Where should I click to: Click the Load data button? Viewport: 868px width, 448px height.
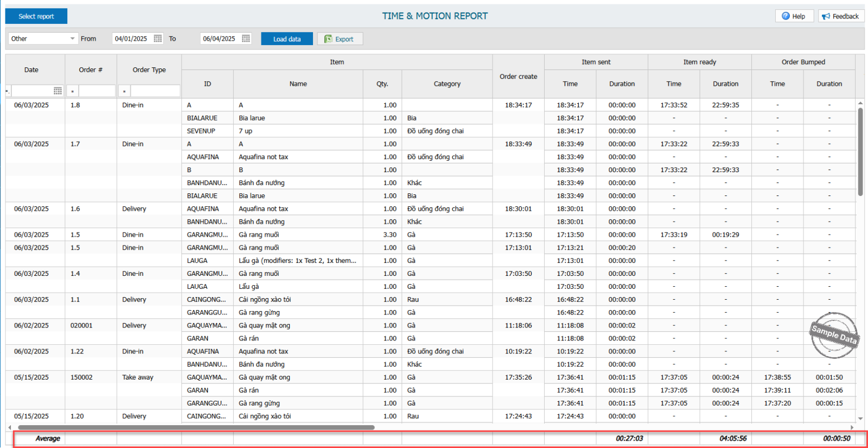pyautogui.click(x=286, y=39)
